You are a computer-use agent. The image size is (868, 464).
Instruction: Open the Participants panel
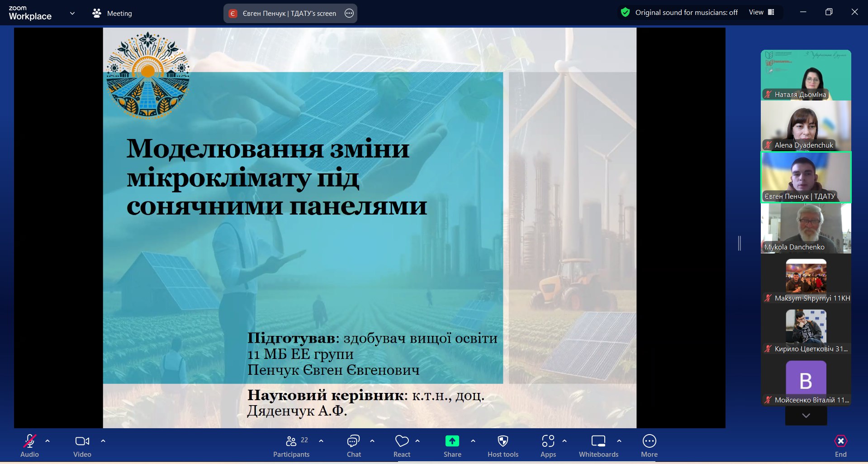[x=291, y=446]
